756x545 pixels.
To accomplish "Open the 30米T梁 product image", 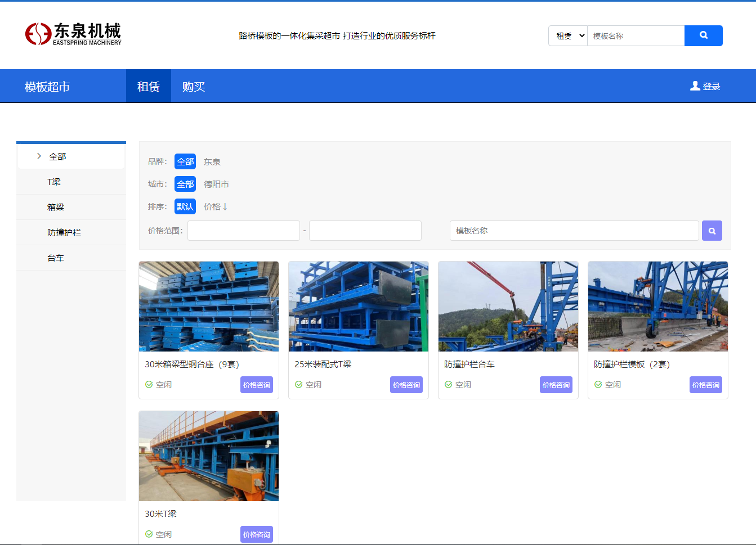I will [x=209, y=456].
